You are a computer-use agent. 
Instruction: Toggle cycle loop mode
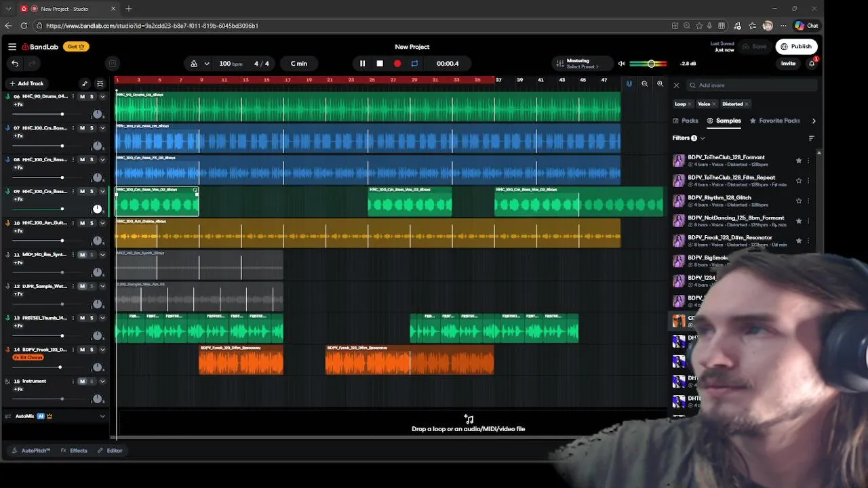414,64
